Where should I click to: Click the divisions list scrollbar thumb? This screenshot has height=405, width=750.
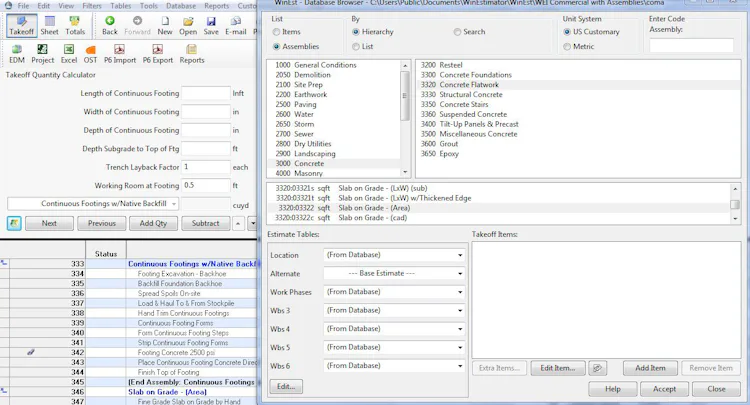(x=405, y=96)
